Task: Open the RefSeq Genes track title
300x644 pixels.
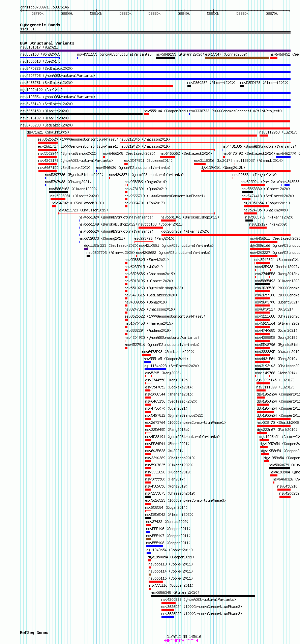Action: (x=34, y=633)
